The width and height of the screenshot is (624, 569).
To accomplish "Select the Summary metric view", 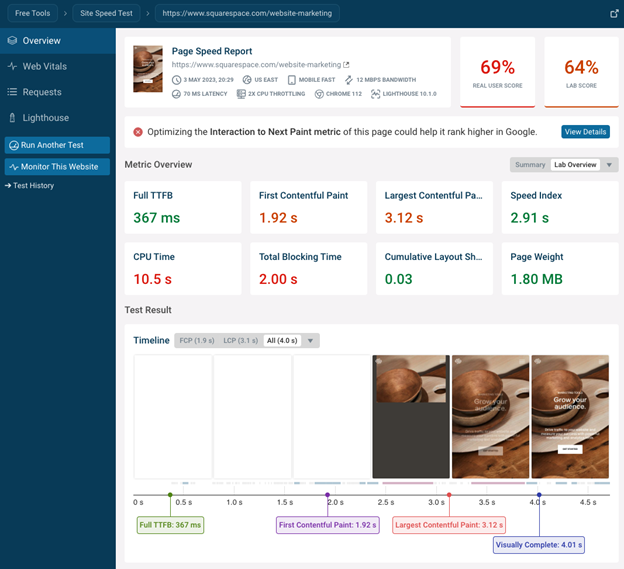I will [530, 165].
